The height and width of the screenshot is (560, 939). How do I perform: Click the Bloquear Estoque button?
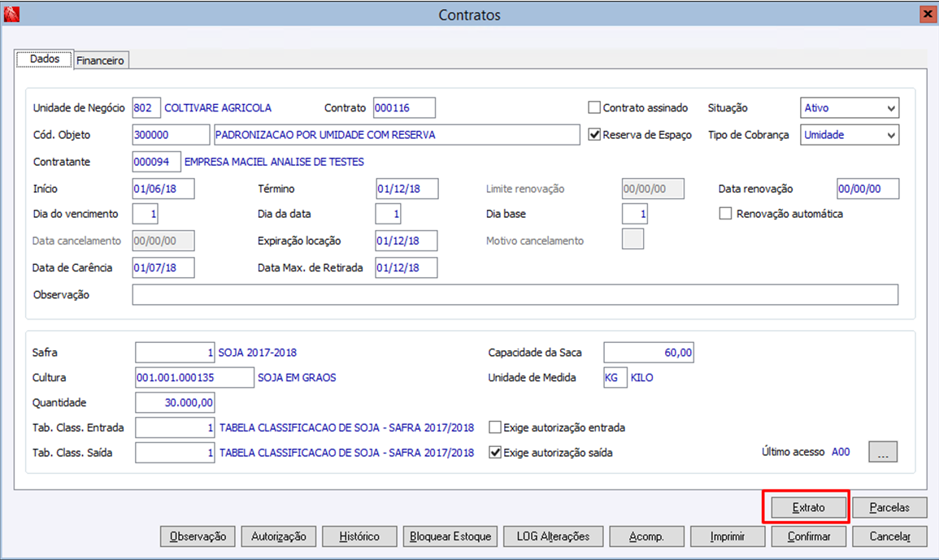[450, 536]
